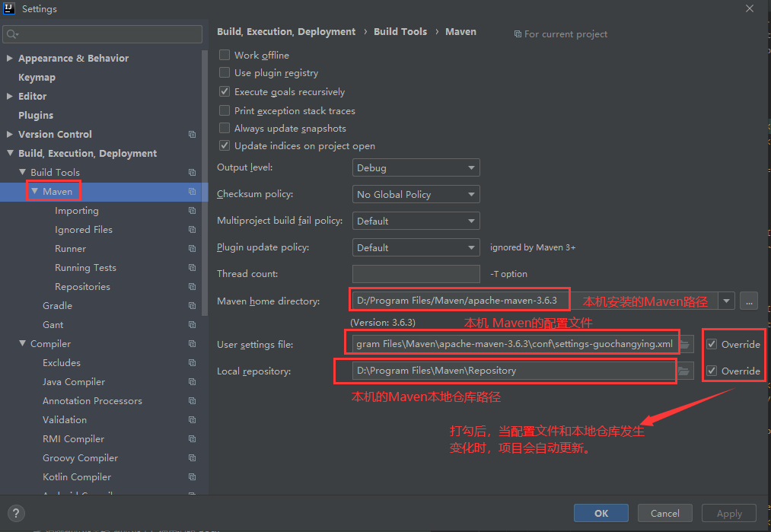This screenshot has height=532, width=771.
Task: Check Always update snapshots
Action: point(225,127)
